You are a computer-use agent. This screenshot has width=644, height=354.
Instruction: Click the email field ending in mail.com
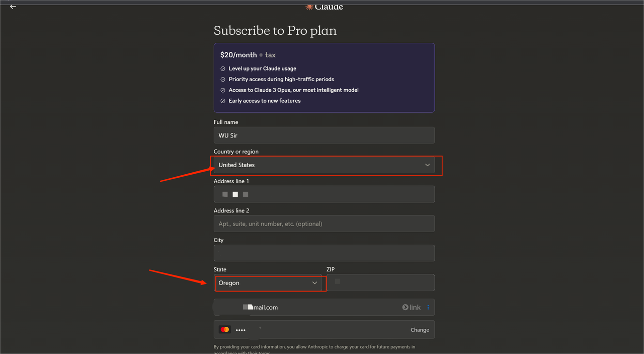pos(324,307)
